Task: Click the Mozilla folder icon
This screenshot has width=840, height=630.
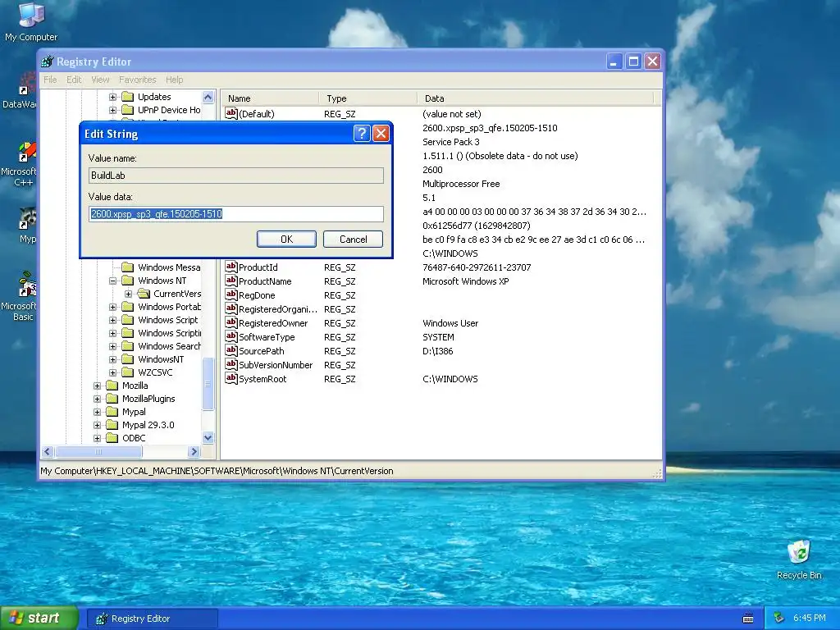Action: point(112,386)
